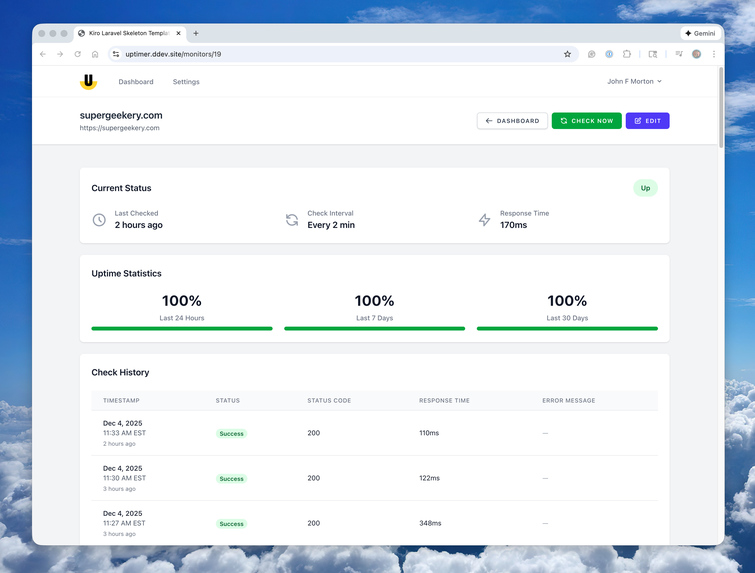Click the Success badge in 11:30 AM row
The height and width of the screenshot is (573, 755).
pyautogui.click(x=232, y=479)
